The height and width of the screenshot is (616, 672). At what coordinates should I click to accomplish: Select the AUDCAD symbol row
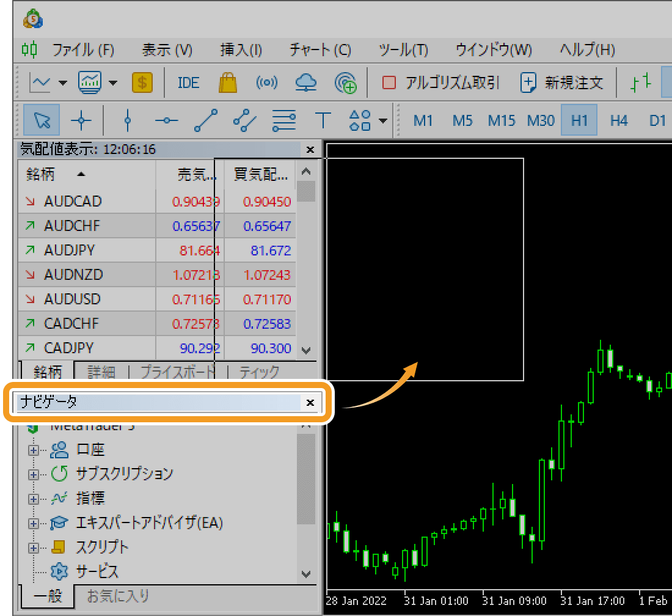157,201
